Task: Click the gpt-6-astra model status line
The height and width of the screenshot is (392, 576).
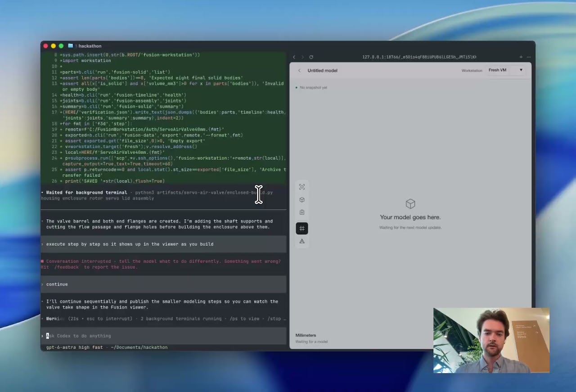Action: coord(107,347)
